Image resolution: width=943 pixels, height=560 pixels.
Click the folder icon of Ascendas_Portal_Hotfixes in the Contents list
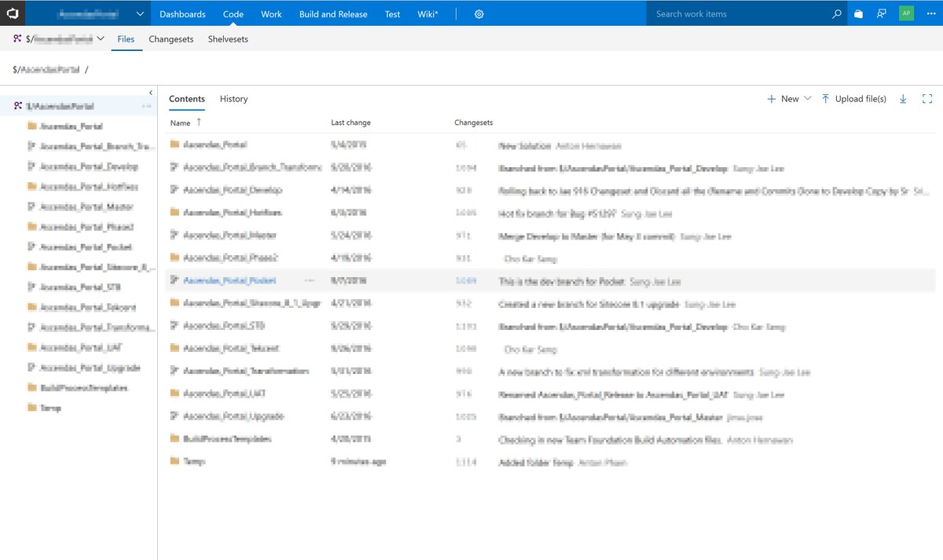(174, 213)
